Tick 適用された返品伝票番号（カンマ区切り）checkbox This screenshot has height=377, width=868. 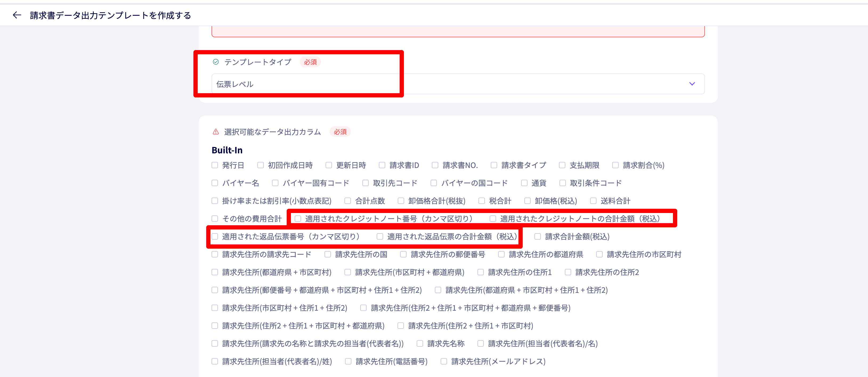pos(215,236)
